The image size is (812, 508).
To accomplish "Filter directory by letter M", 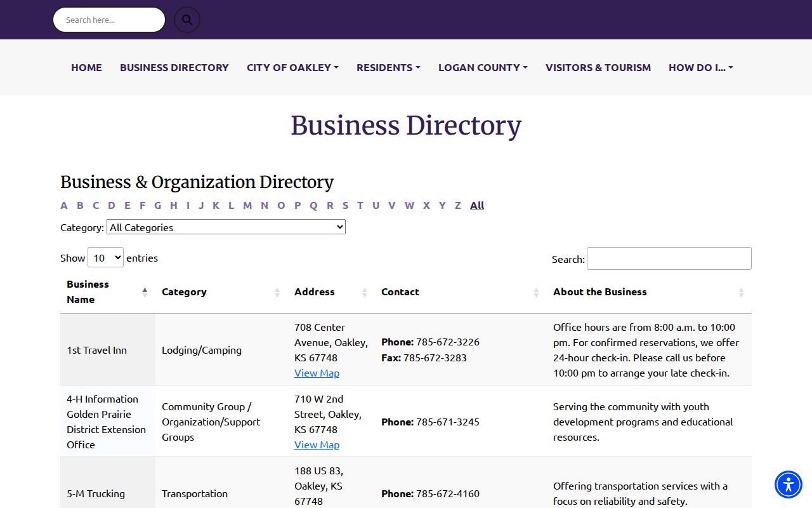I will tap(247, 205).
